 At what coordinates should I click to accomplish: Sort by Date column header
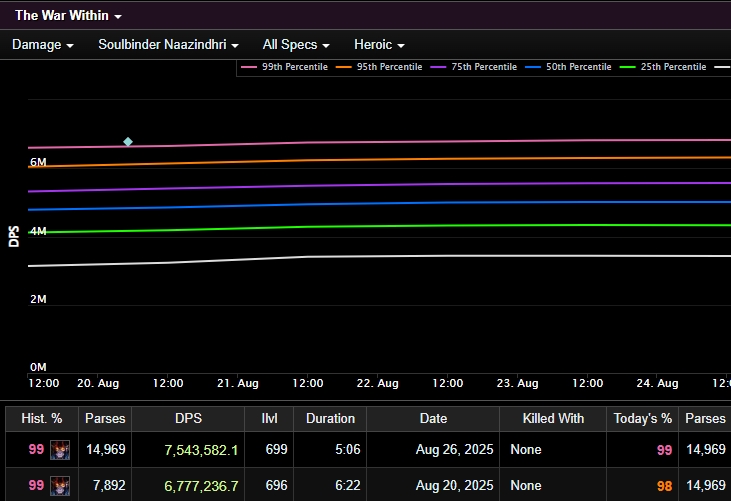pos(433,419)
